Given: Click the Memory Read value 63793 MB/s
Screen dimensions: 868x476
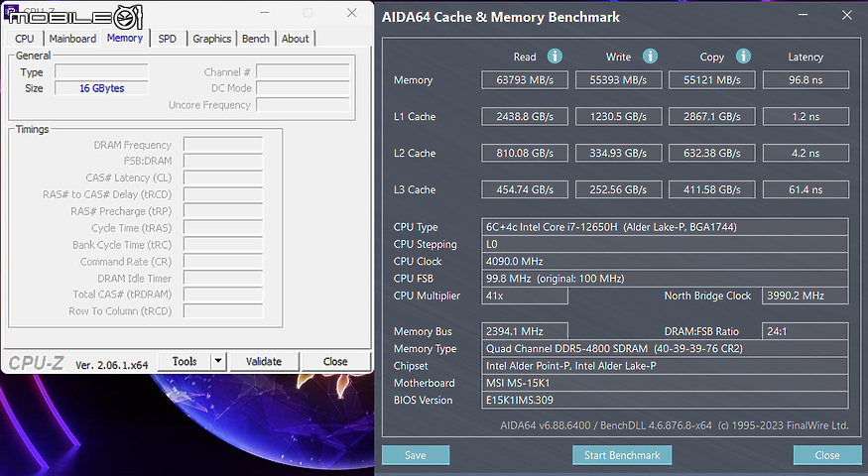Looking at the screenshot, I should tap(525, 79).
